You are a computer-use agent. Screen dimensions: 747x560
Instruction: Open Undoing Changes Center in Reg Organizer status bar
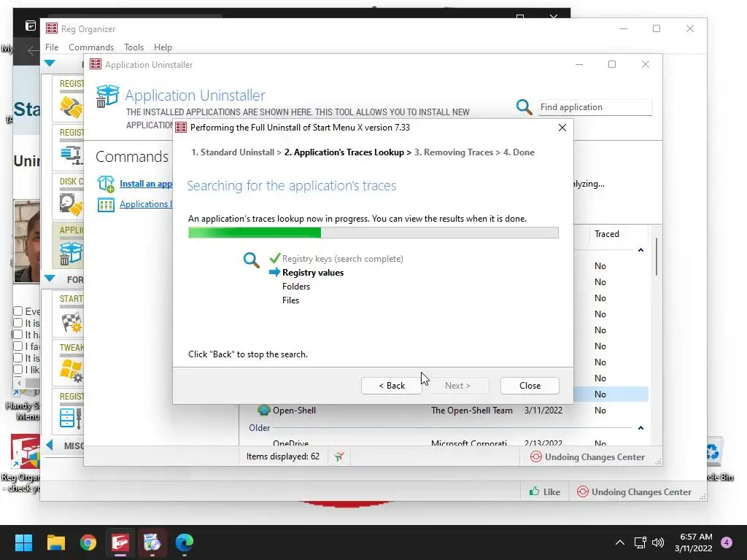[x=634, y=492]
